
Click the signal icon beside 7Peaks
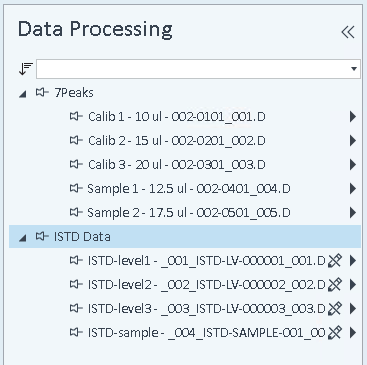42,92
